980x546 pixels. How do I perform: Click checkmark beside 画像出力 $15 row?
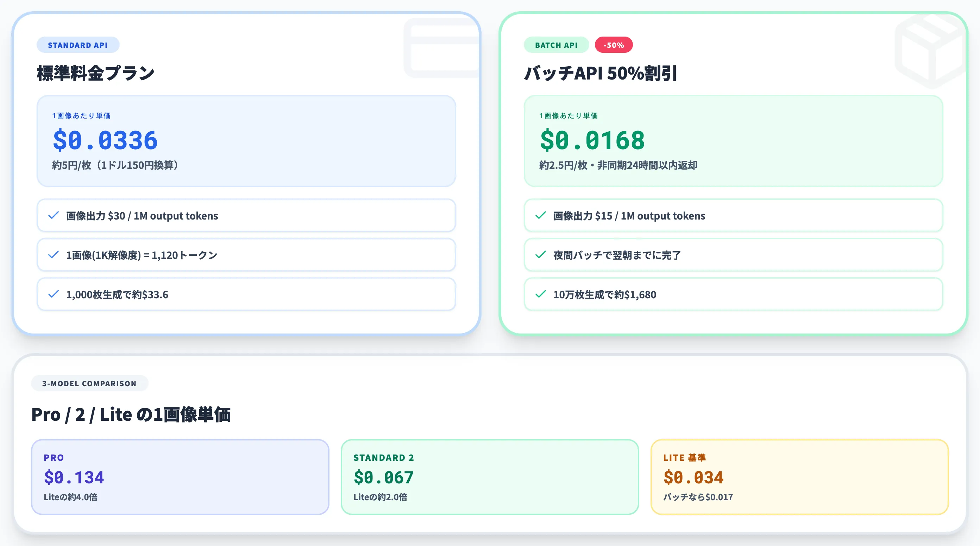tap(541, 215)
